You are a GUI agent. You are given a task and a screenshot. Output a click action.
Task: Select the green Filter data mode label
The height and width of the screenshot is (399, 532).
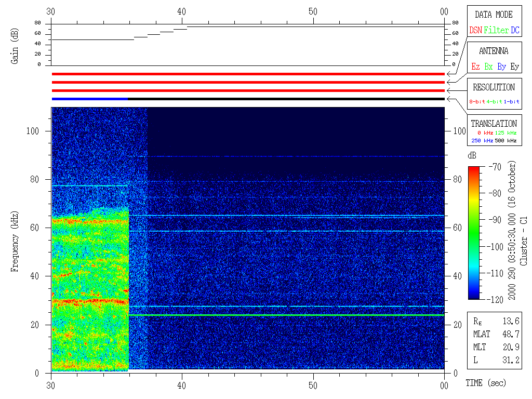click(x=496, y=30)
